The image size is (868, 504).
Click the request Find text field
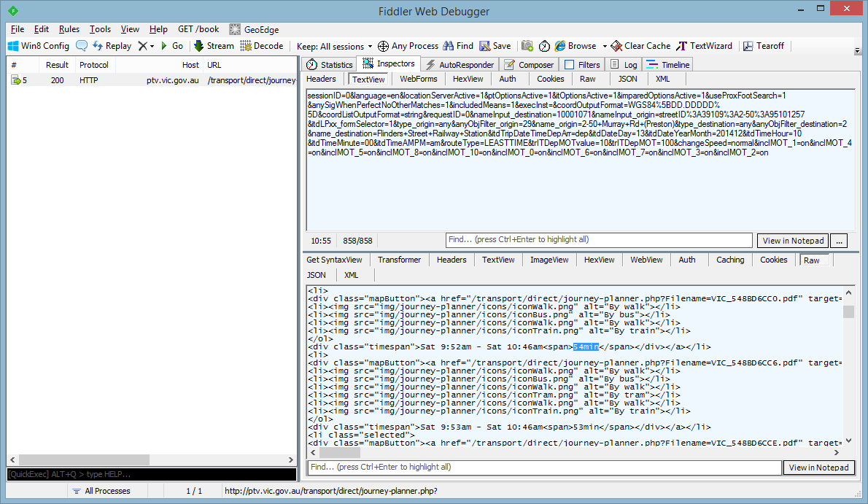coord(599,240)
